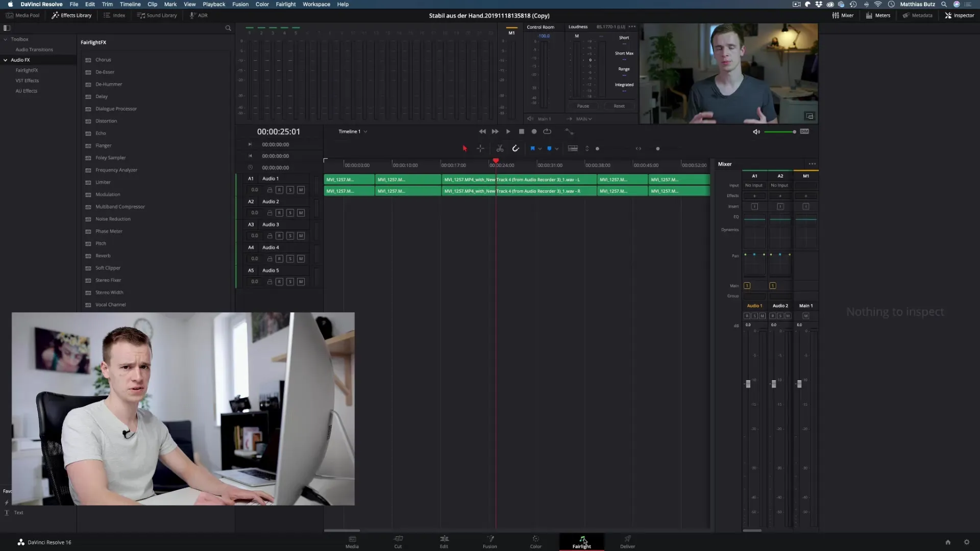Select the arrow pointer selection tool
Screen dimensions: 980x551
tap(464, 148)
